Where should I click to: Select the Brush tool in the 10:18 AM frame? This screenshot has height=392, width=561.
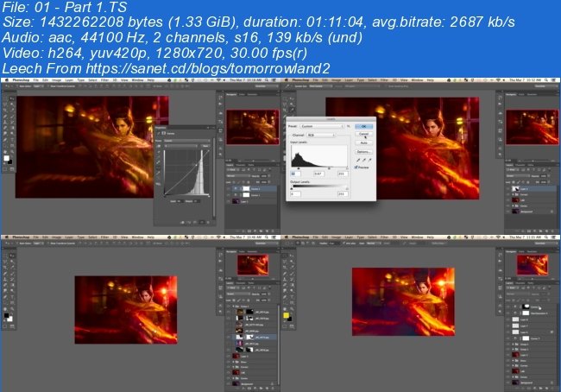click(12, 117)
